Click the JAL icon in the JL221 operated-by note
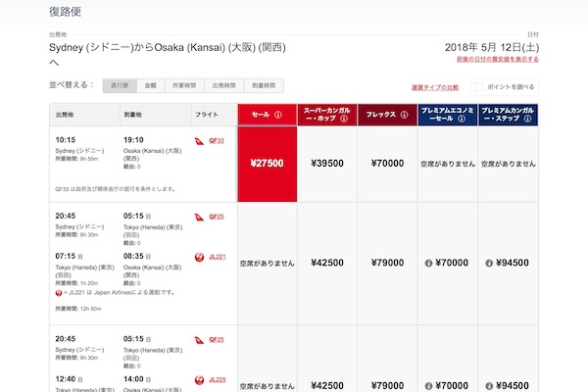This screenshot has width=588, height=392. pyautogui.click(x=59, y=293)
